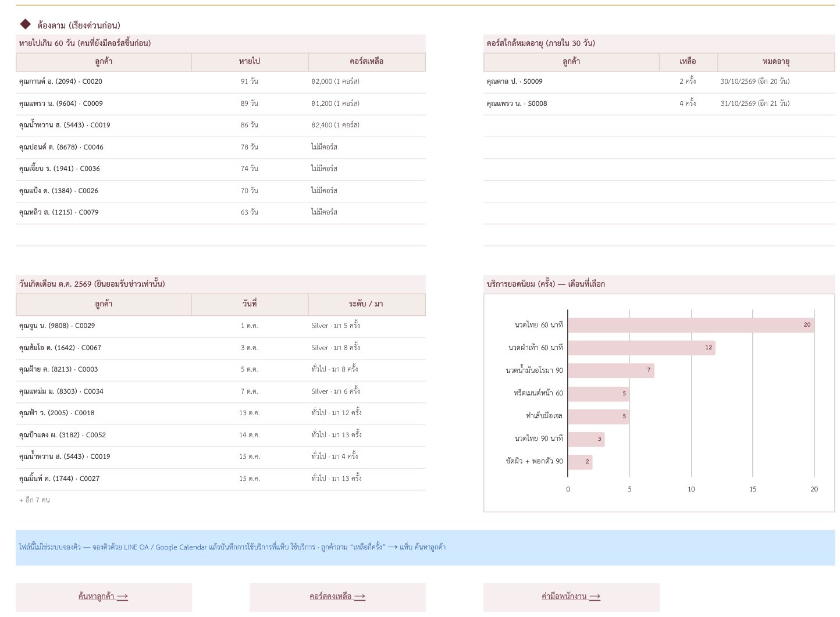Click the นวดฝ่าเท้า 60 นาที chart bar

pos(642,348)
